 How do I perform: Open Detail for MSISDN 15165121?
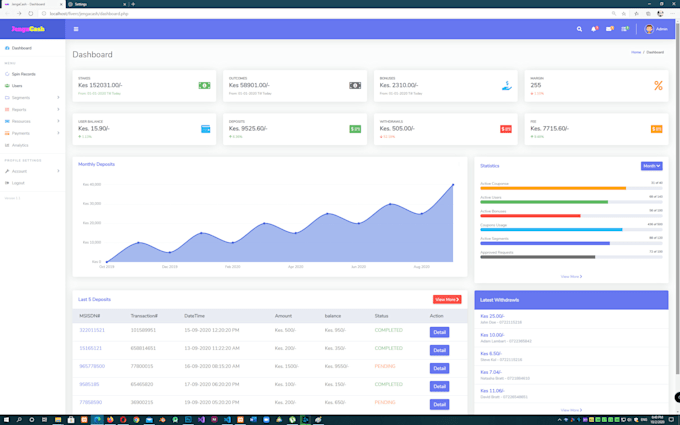(x=439, y=350)
